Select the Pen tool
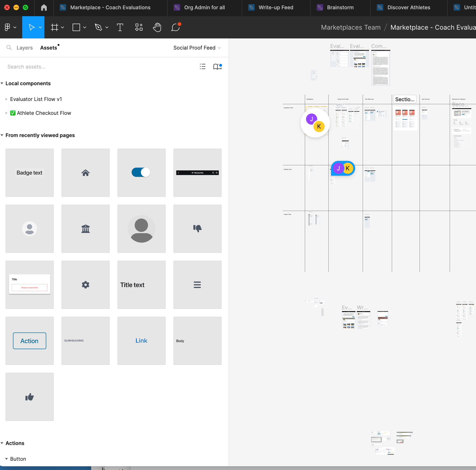Screen dimensions: 476x470 pos(98,27)
